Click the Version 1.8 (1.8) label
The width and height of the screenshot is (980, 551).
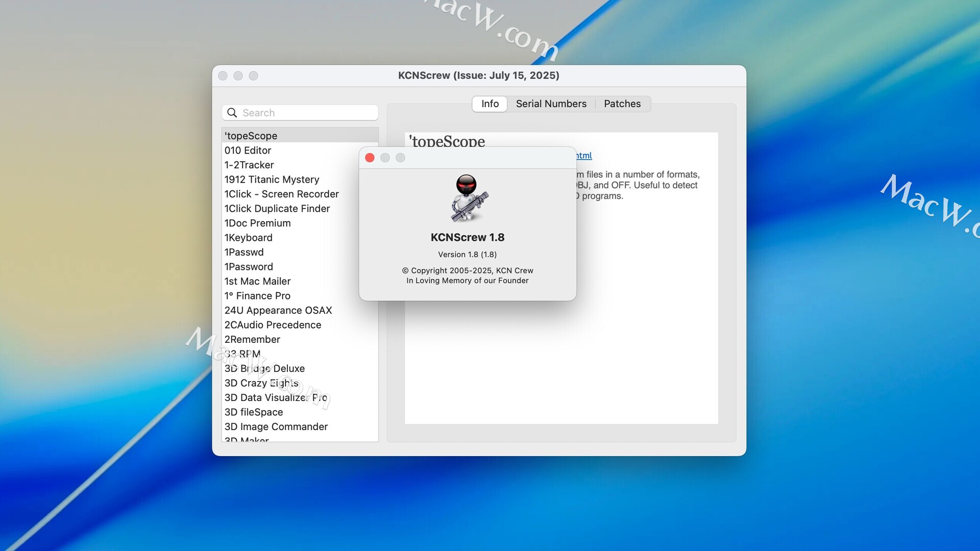tap(468, 255)
